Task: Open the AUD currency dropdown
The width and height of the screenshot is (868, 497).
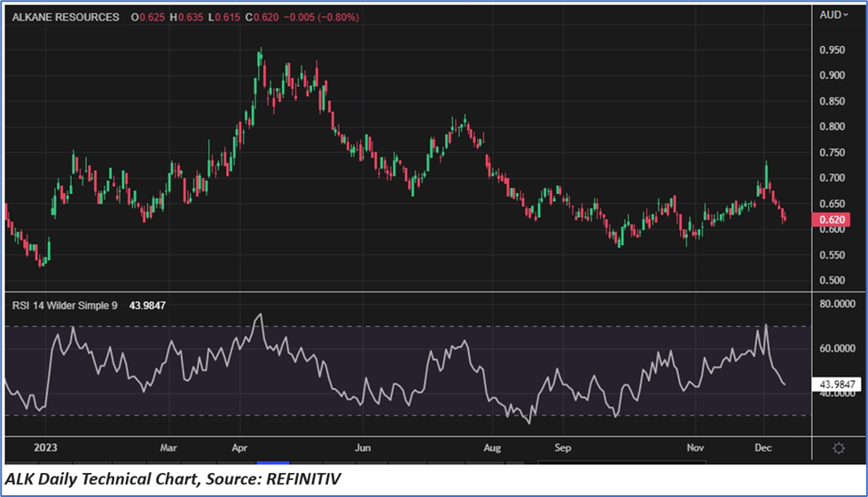Action: pos(833,15)
